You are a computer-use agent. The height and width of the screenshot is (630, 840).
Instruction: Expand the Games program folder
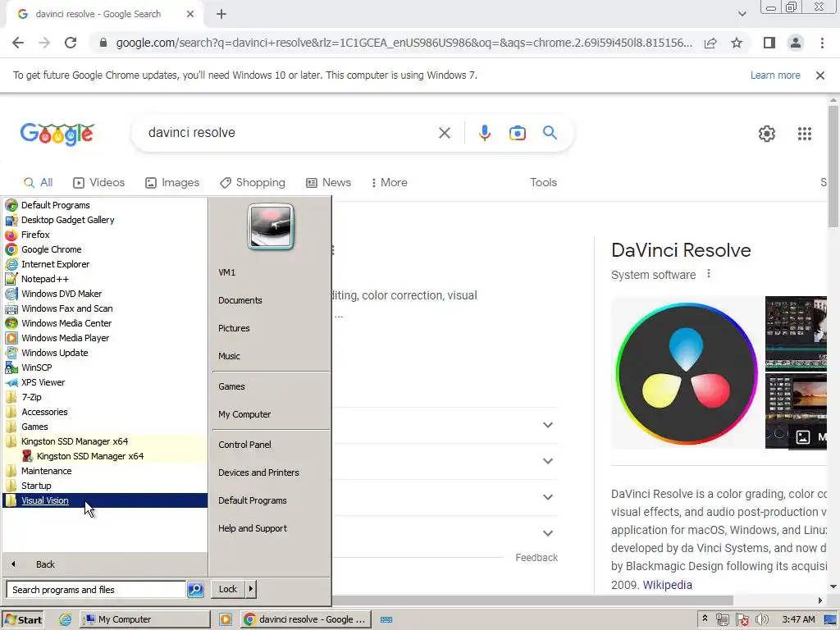(34, 427)
